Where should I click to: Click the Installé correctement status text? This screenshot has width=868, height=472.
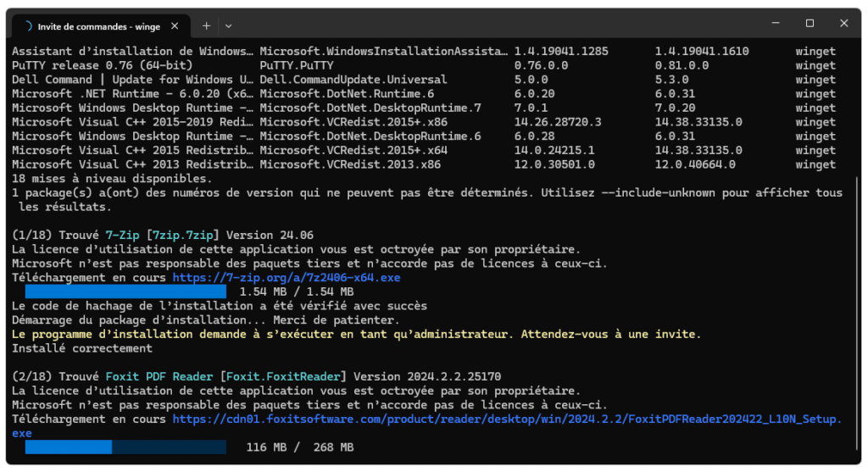point(82,348)
